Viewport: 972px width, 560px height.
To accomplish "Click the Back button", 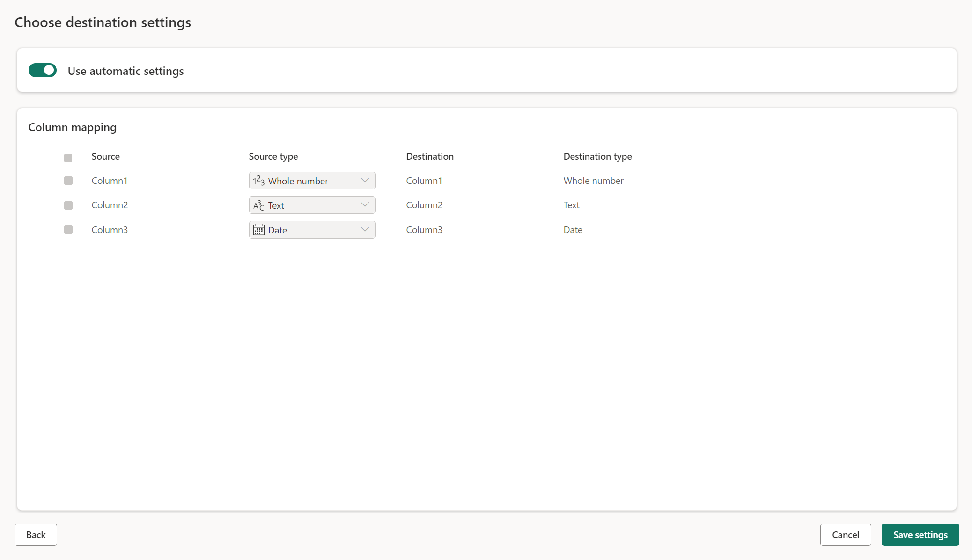I will point(36,534).
